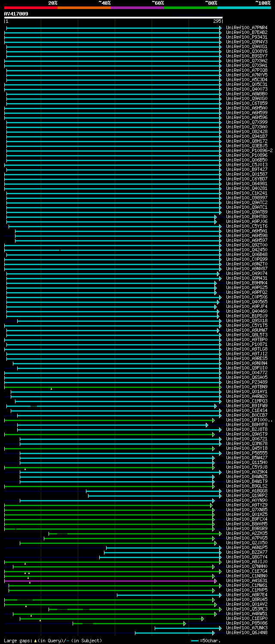This screenshot has width=275, height=644.
Task: Select the AV417009 query title
Action: click(x=16, y=14)
